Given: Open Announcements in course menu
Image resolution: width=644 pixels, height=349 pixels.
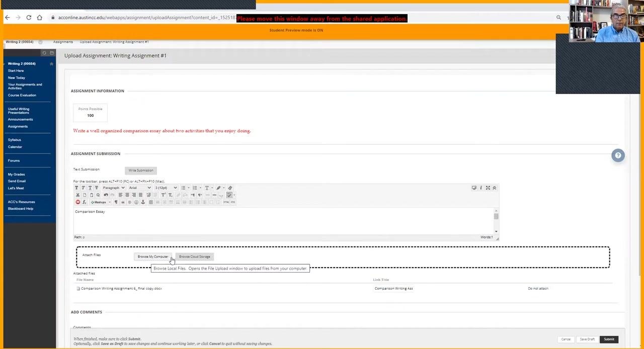Looking at the screenshot, I should 20,119.
